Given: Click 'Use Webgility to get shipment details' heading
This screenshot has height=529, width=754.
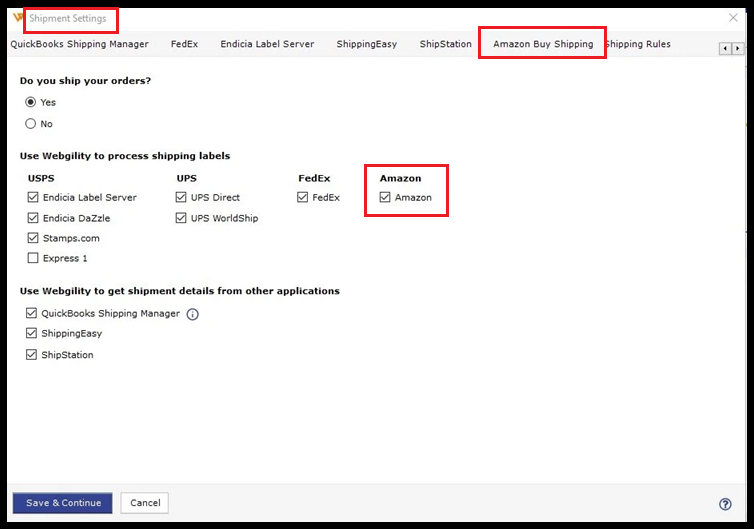Looking at the screenshot, I should coord(180,291).
